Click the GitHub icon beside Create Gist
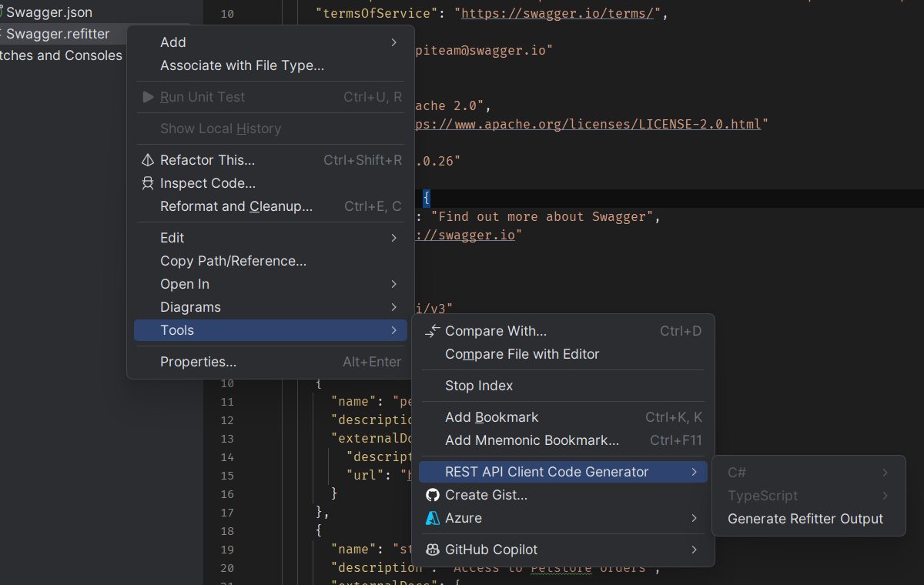The width and height of the screenshot is (924, 585). [x=433, y=495]
